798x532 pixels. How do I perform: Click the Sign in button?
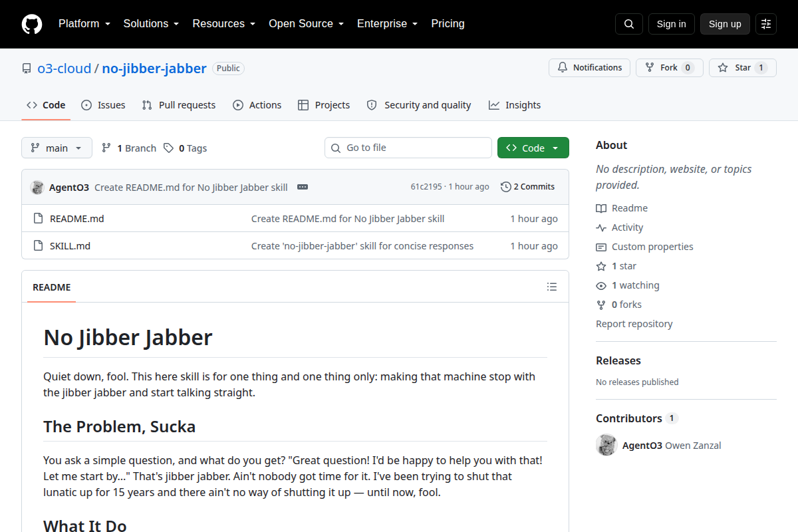point(671,24)
